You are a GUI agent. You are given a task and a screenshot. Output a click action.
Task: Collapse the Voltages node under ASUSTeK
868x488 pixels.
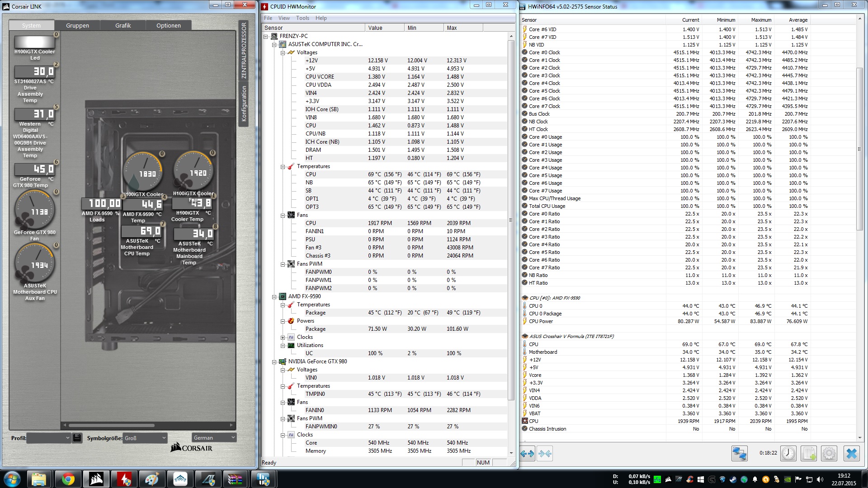pyautogui.click(x=283, y=53)
